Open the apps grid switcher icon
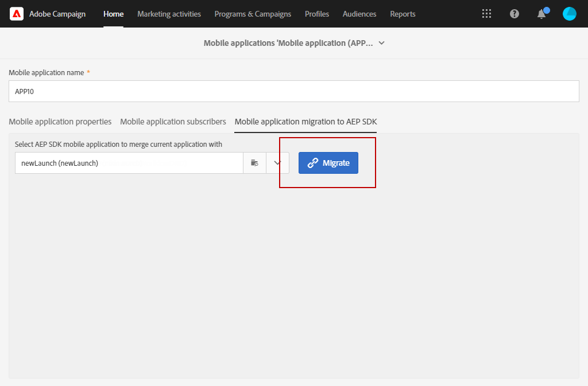 click(x=486, y=14)
